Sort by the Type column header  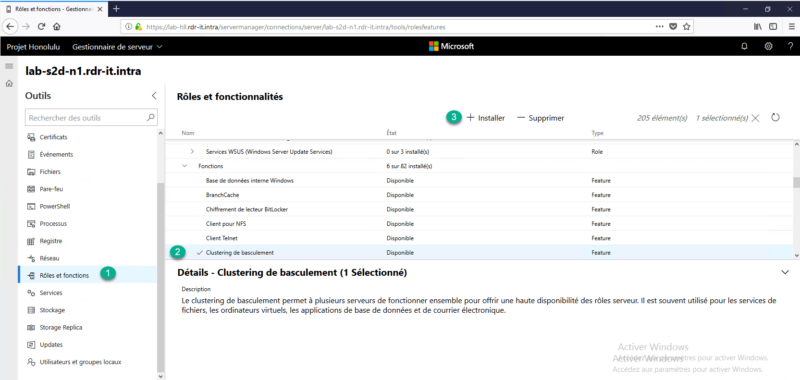click(x=597, y=133)
